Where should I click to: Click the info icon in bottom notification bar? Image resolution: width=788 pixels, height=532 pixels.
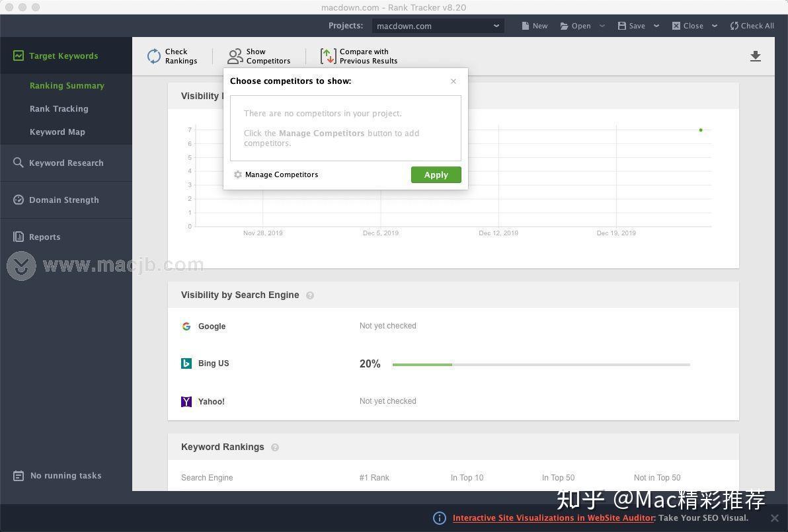click(439, 518)
